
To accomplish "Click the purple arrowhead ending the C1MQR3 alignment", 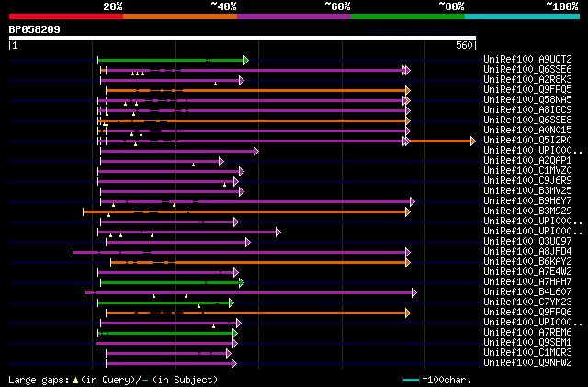I will [229, 354].
